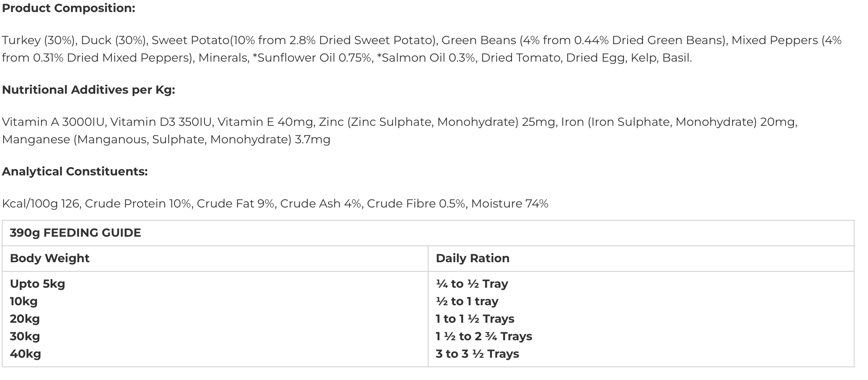Click the ½ to 1 tray ration
868x380 pixels.
pos(467,301)
